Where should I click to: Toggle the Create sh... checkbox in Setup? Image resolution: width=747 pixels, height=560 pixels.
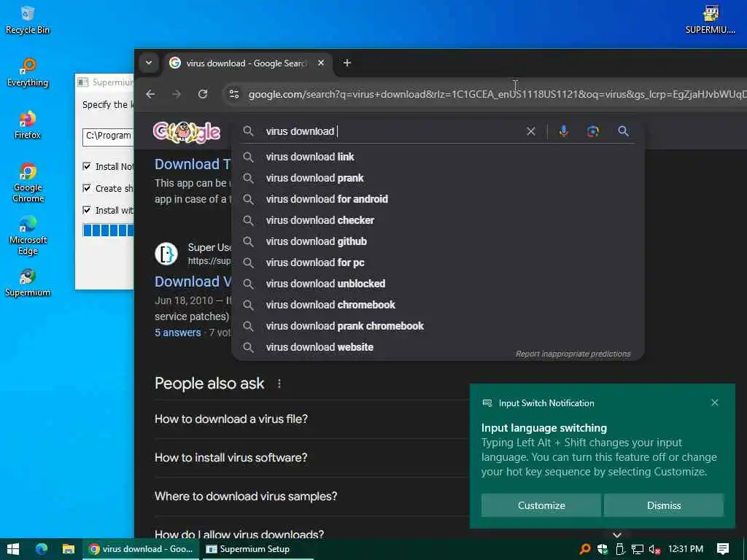[x=87, y=188]
